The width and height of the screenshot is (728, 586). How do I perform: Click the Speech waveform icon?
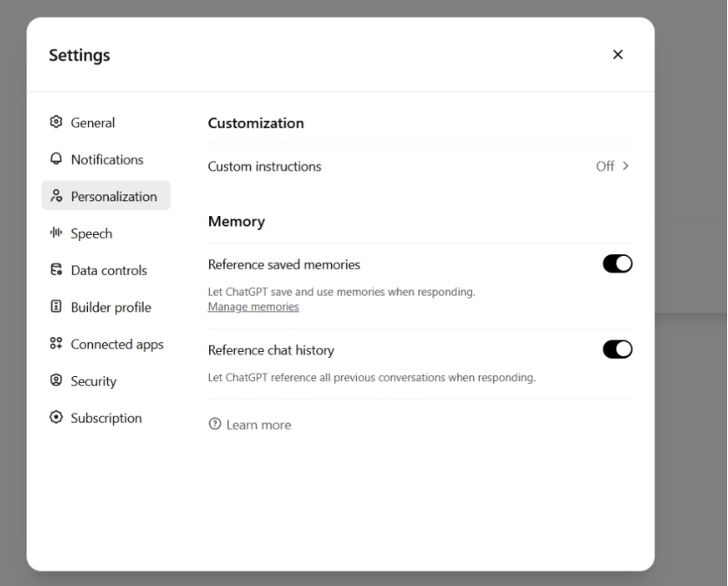point(56,232)
